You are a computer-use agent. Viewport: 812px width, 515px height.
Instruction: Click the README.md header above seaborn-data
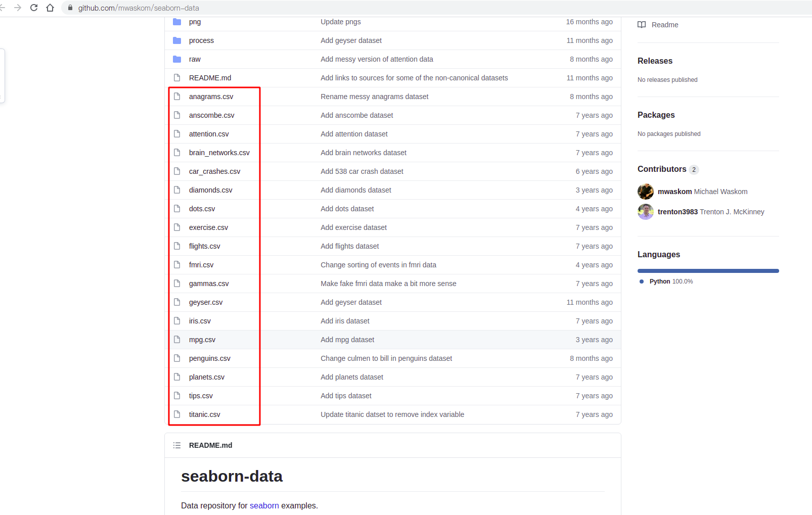click(x=210, y=445)
